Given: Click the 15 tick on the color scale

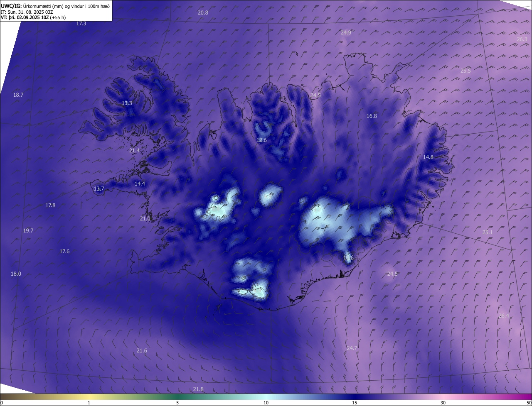Looking at the screenshot, I should 355,403.
